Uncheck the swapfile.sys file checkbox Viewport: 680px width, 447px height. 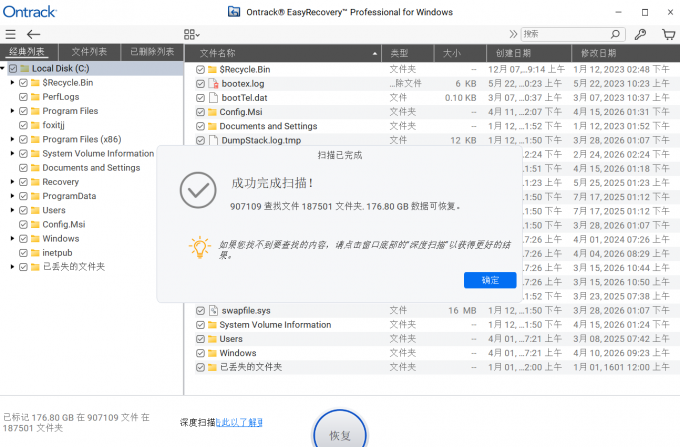tap(200, 311)
